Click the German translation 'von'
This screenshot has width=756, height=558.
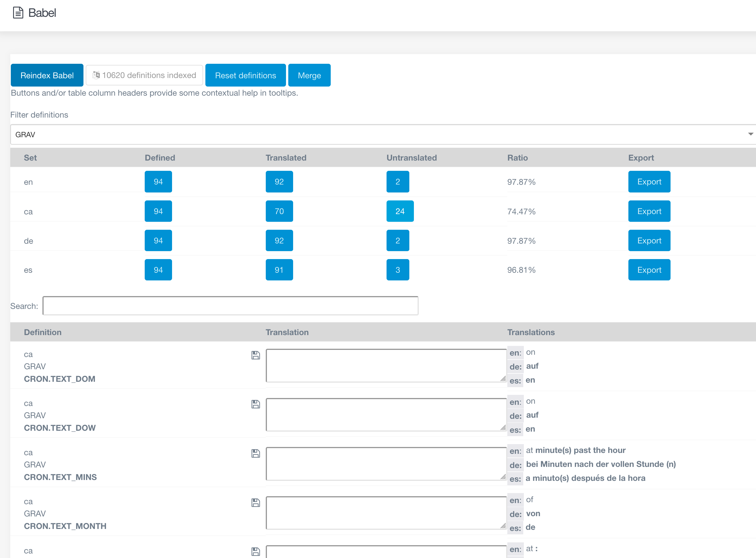pyautogui.click(x=533, y=514)
